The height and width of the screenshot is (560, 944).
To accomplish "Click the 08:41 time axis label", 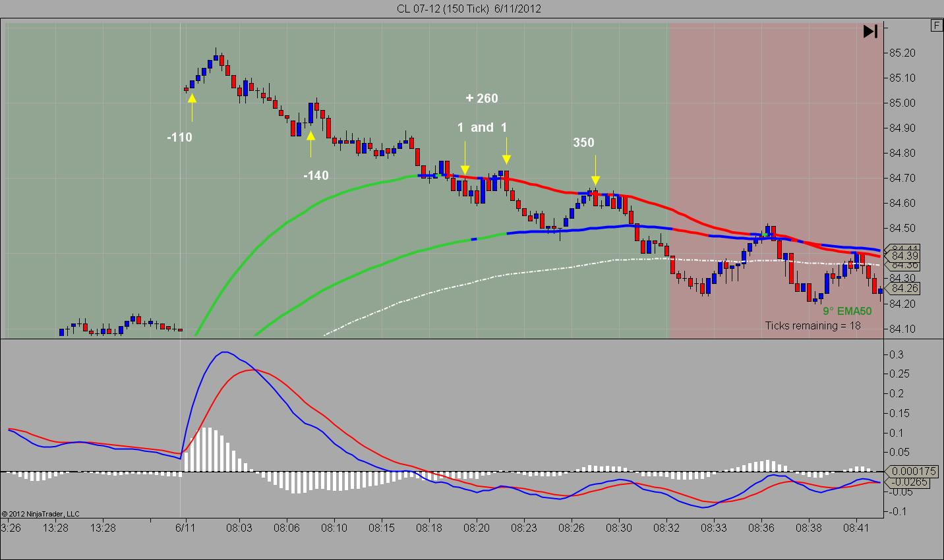I will 856,528.
